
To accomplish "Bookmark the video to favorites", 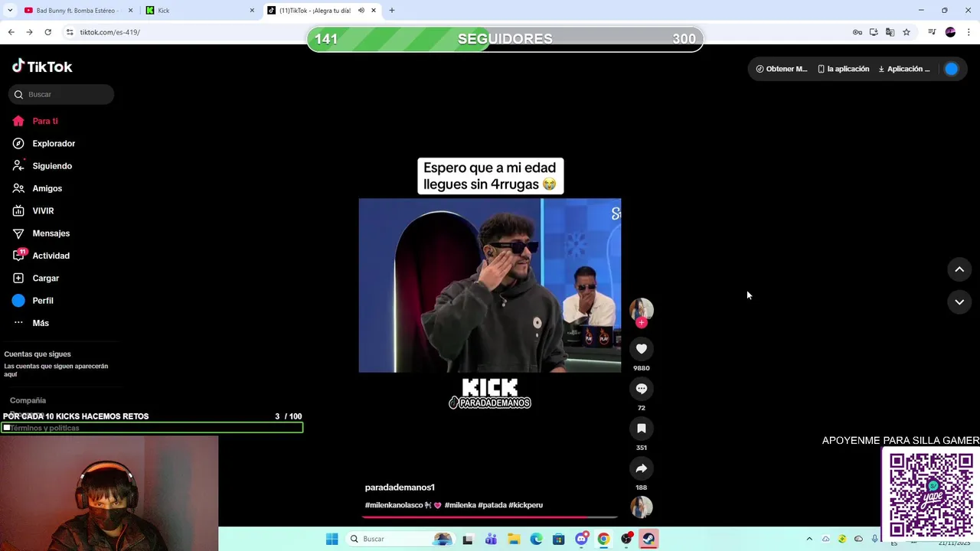I will [x=642, y=429].
